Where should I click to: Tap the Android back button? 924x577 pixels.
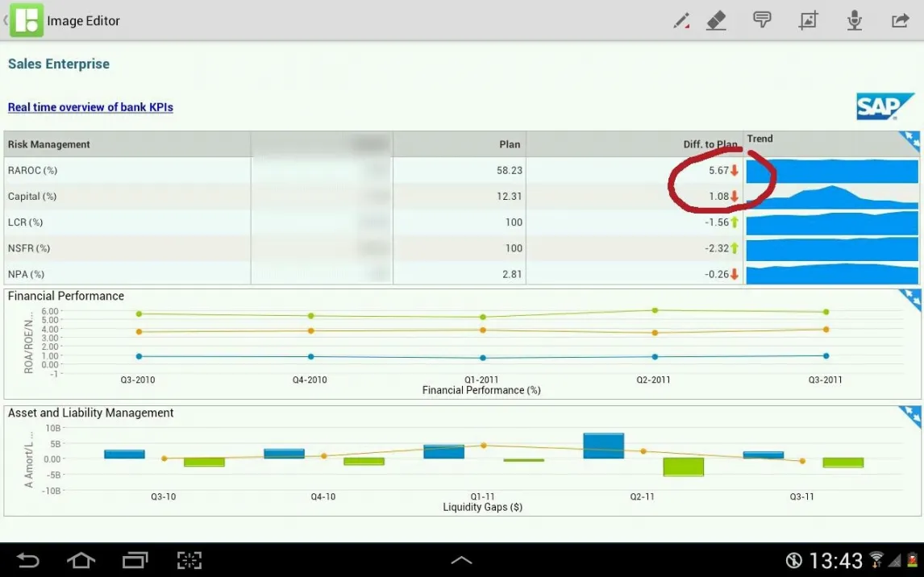(x=28, y=560)
